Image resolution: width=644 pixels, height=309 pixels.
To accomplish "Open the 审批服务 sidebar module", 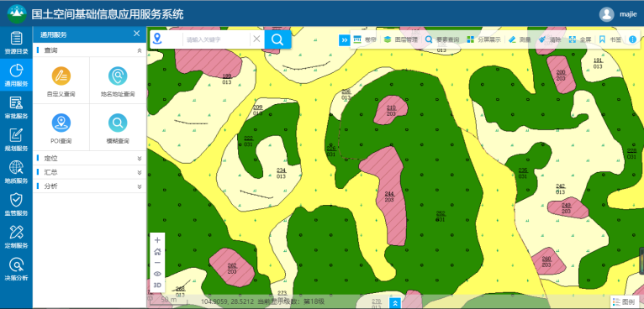I will pyautogui.click(x=16, y=107).
